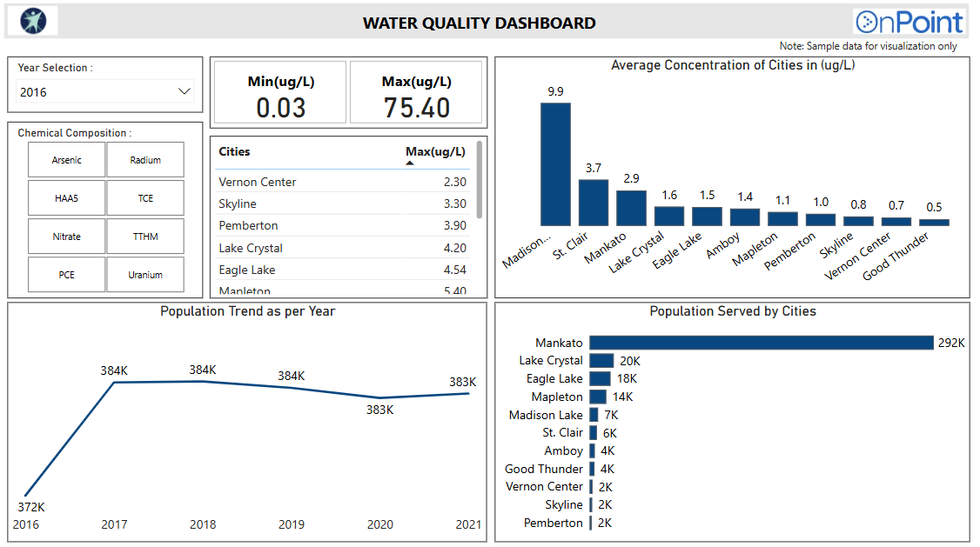Click the OnPoint logo
The image size is (980, 547).
point(909,23)
